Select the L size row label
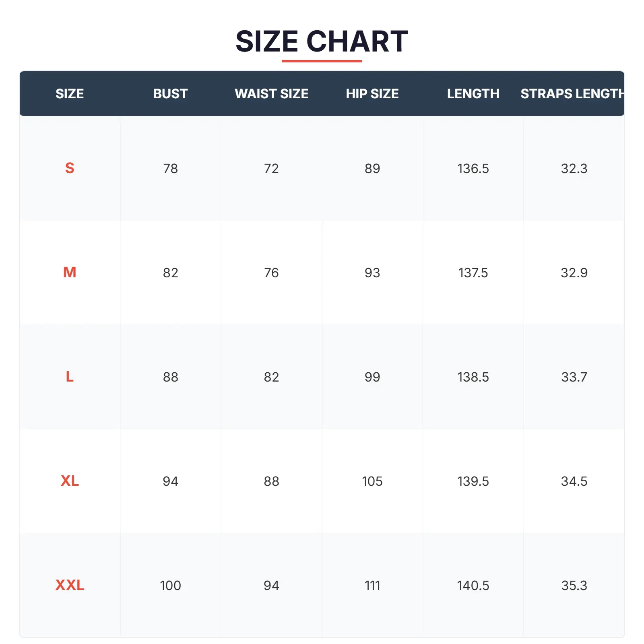644x644 pixels. (x=70, y=377)
